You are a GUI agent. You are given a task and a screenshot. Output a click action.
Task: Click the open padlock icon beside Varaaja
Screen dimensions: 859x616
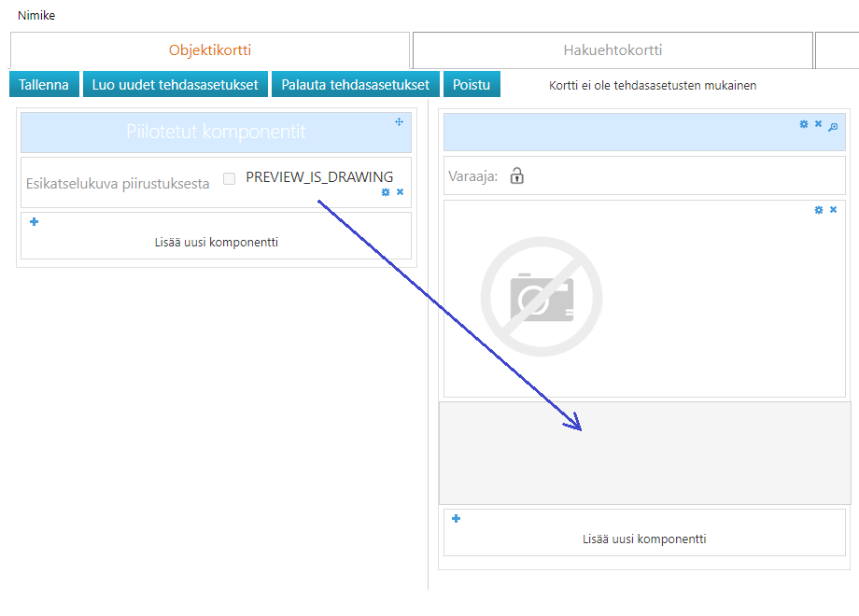point(516,175)
